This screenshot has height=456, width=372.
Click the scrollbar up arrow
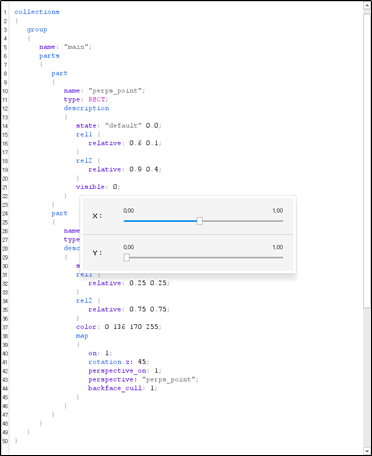click(367, 6)
